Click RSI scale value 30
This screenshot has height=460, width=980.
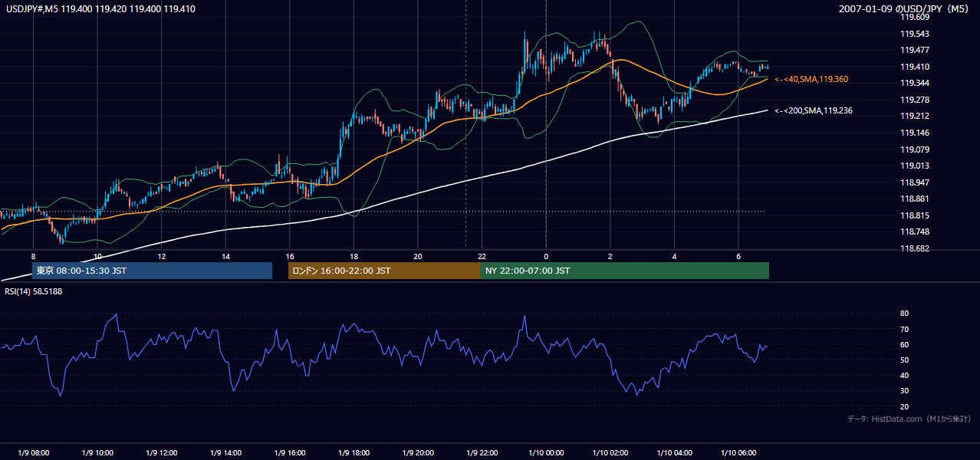pos(904,391)
